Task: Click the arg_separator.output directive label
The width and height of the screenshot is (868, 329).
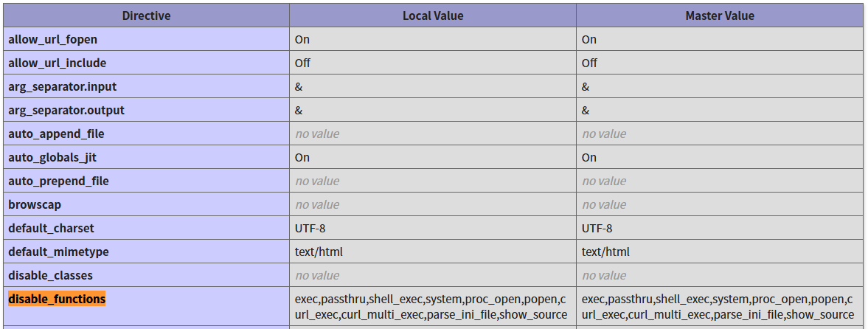Action: [66, 110]
